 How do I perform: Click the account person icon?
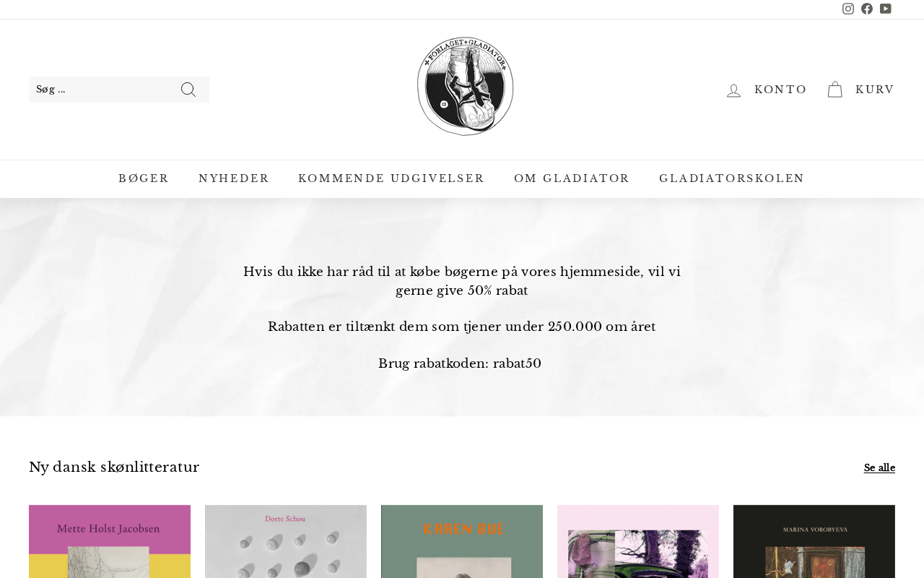tap(733, 90)
